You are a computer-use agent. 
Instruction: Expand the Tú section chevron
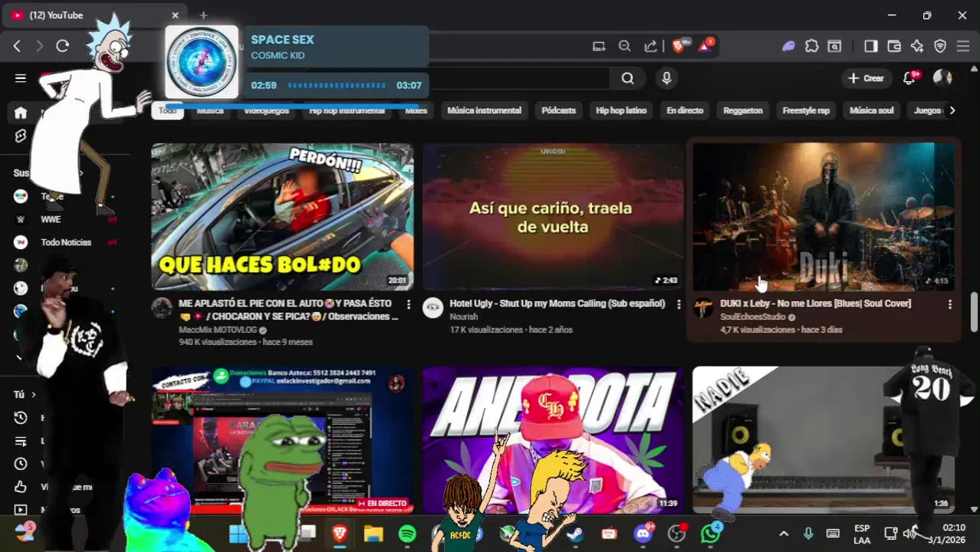tap(33, 395)
